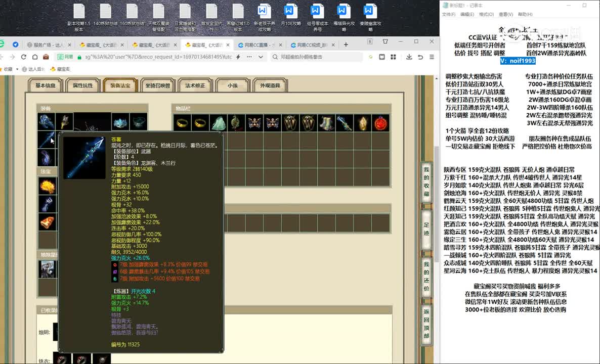600x364 pixels.
Task: Select the green cloth item in 物品栏
Action: point(219,123)
